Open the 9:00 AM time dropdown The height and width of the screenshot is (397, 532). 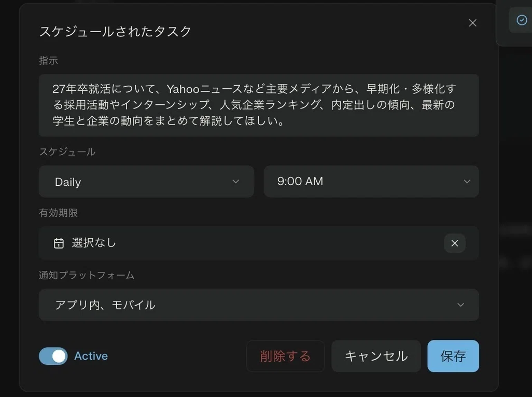(371, 182)
